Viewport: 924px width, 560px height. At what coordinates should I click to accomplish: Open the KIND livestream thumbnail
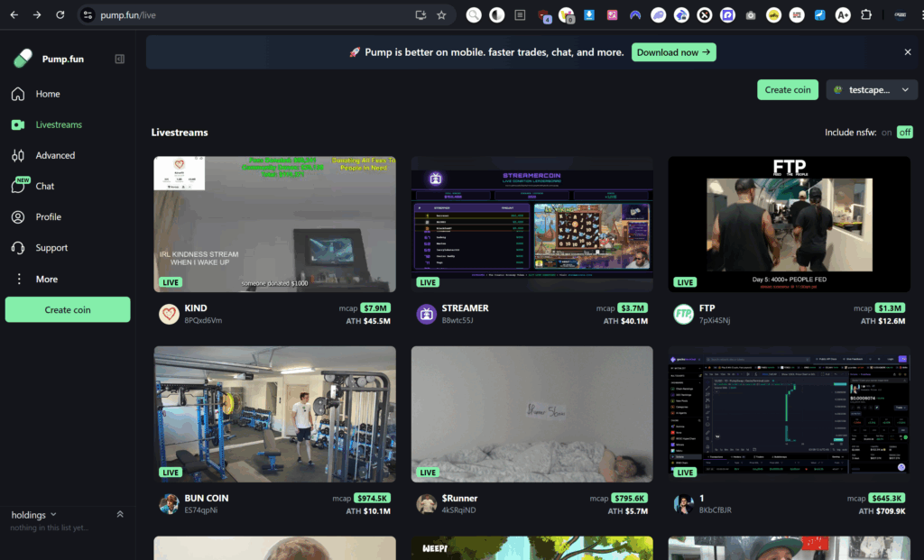(x=274, y=225)
